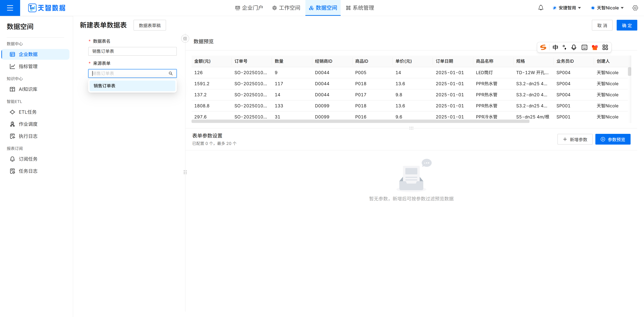Open AI知识库 in sidebar
The width and height of the screenshot is (644, 317).
(x=36, y=89)
